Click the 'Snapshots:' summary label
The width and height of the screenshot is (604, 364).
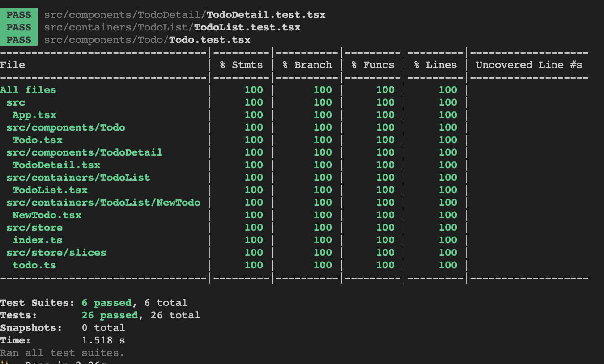31,328
